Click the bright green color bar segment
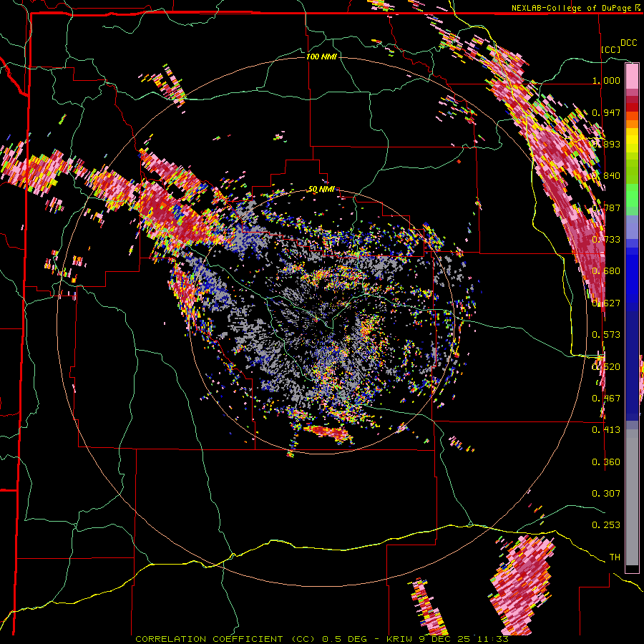The image size is (644, 644). (632, 195)
